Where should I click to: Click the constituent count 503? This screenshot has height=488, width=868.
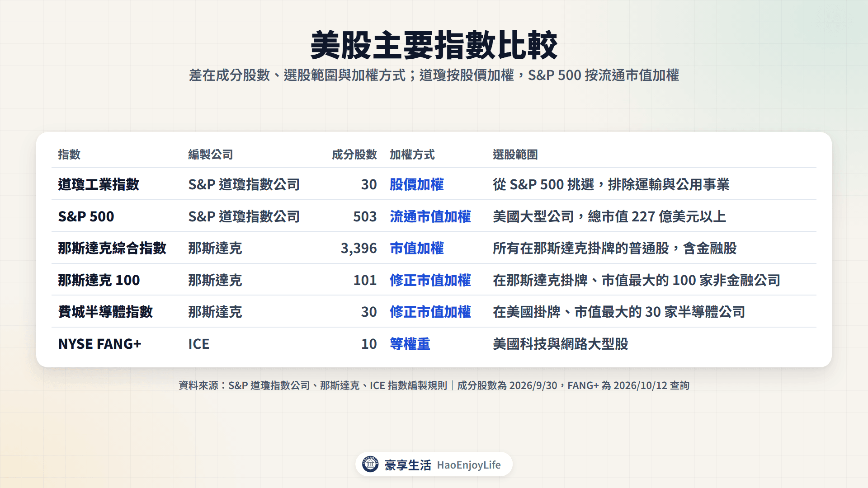coord(365,216)
